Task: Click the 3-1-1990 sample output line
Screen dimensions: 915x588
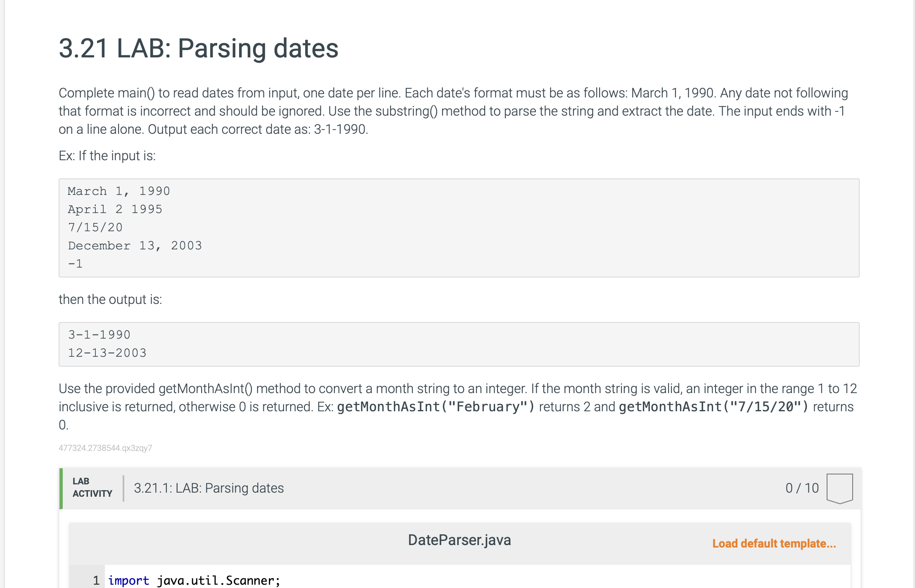Action: [x=99, y=335]
